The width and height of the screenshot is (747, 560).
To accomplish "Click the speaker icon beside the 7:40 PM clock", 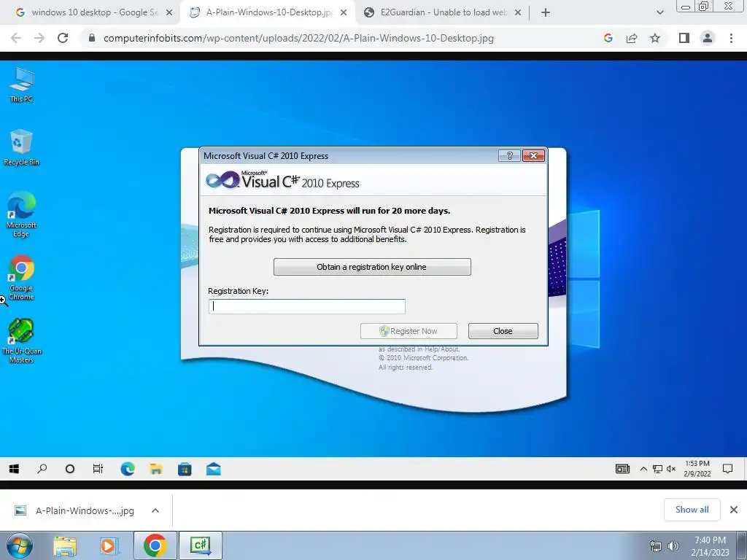I will 673,546.
